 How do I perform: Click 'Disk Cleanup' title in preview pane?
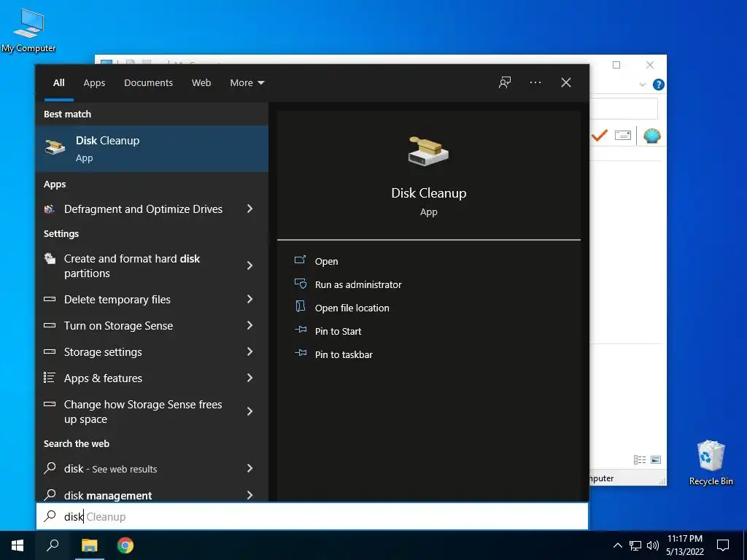429,192
